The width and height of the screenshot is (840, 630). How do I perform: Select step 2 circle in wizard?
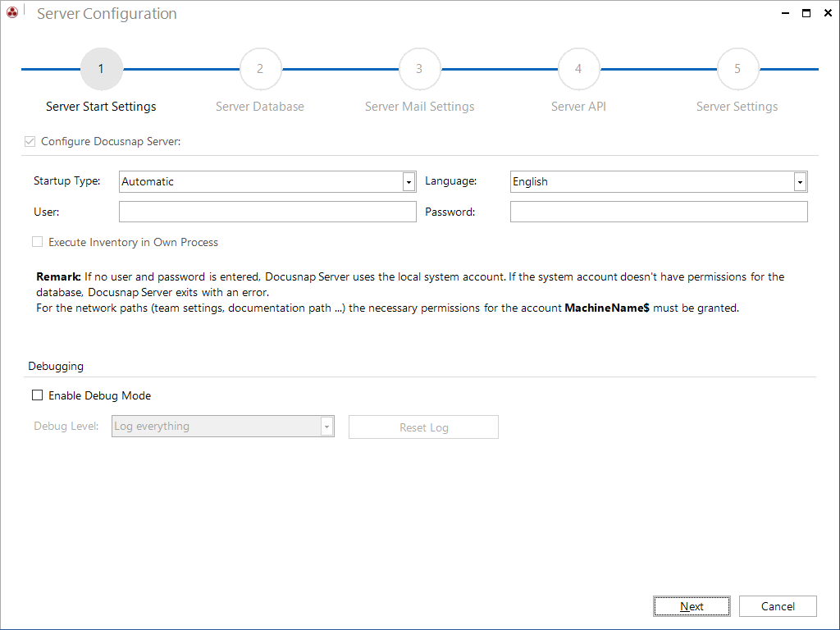point(260,69)
